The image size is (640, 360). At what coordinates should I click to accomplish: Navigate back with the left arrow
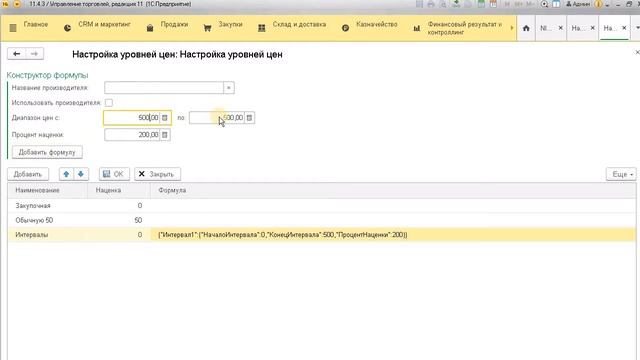click(x=17, y=54)
